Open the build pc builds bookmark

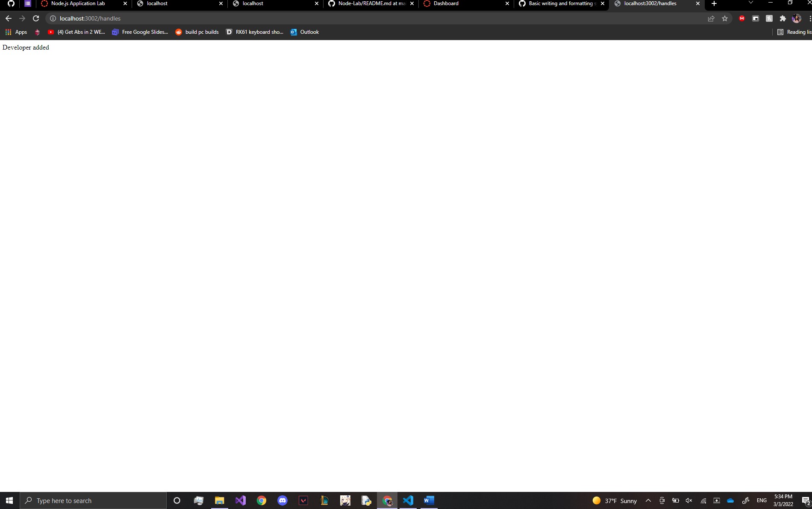click(197, 32)
